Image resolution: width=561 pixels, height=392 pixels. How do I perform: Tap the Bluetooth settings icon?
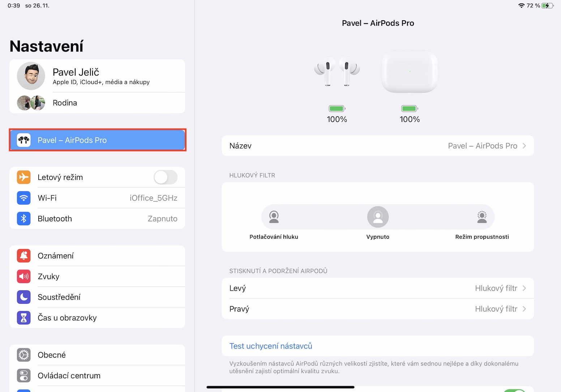click(x=23, y=218)
